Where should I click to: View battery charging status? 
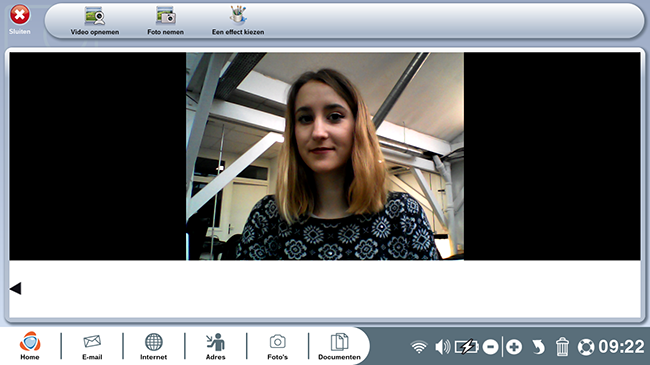466,347
